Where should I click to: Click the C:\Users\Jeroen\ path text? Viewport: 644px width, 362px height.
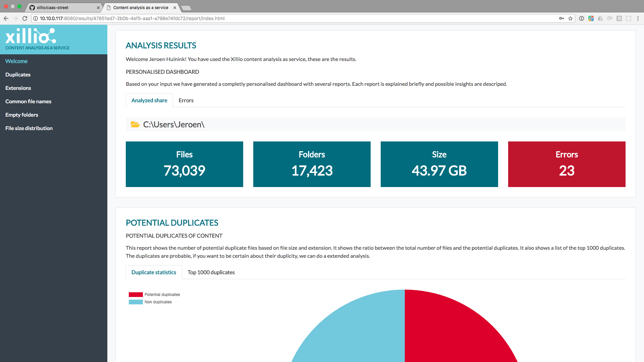click(x=174, y=124)
